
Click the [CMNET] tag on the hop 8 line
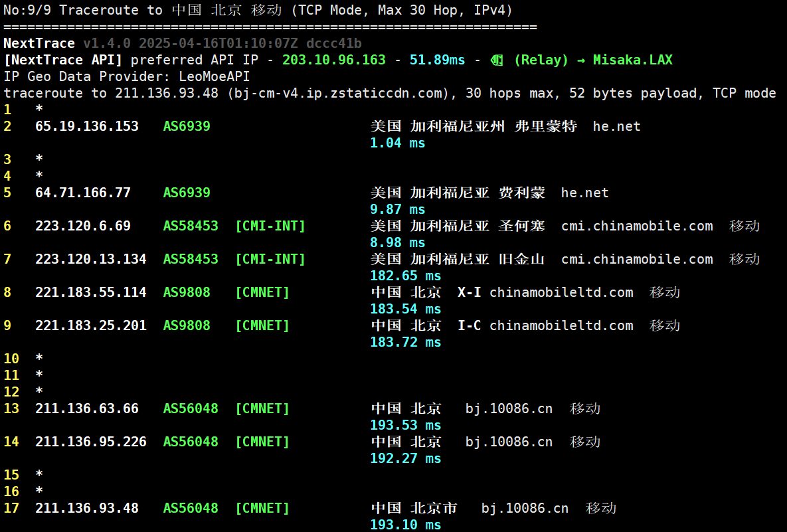(262, 292)
